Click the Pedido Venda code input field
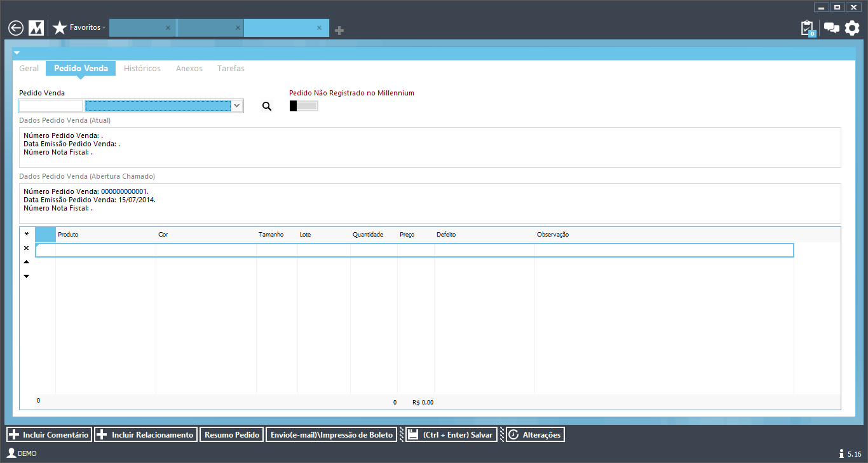868x463 pixels. click(51, 106)
